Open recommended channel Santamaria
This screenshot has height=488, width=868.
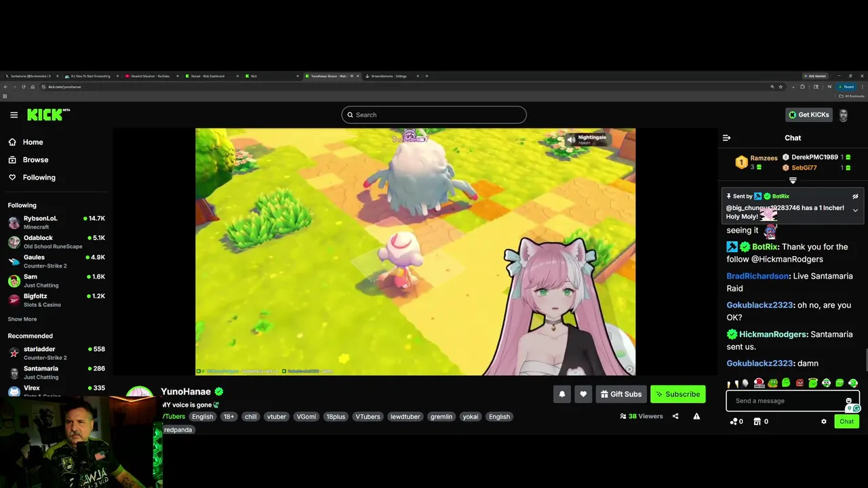click(x=56, y=373)
